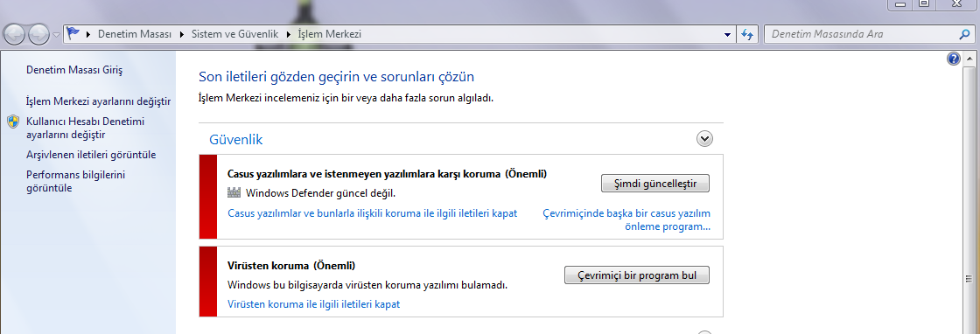Open recent pages dropdown beside Forward arrow

click(x=56, y=35)
